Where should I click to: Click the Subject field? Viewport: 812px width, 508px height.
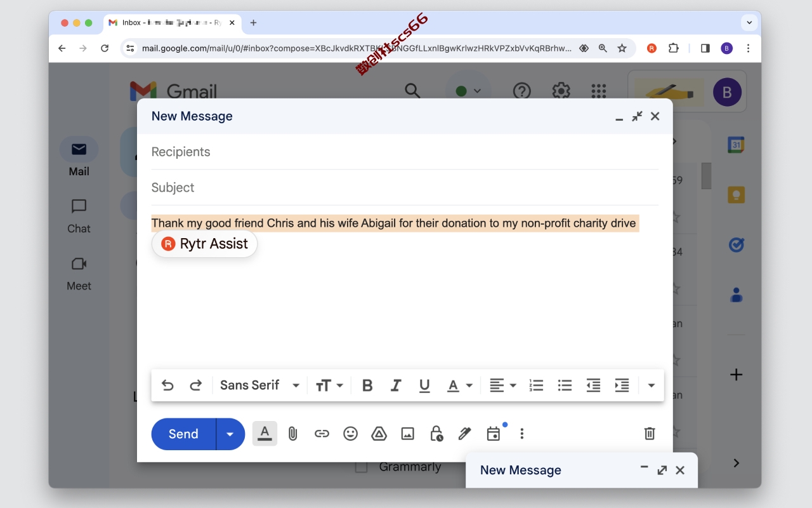(x=405, y=187)
